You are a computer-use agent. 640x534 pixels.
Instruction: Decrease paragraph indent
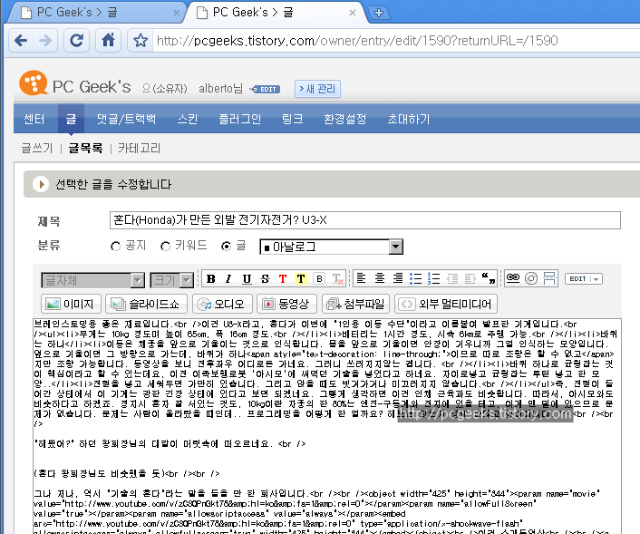pos(452,278)
